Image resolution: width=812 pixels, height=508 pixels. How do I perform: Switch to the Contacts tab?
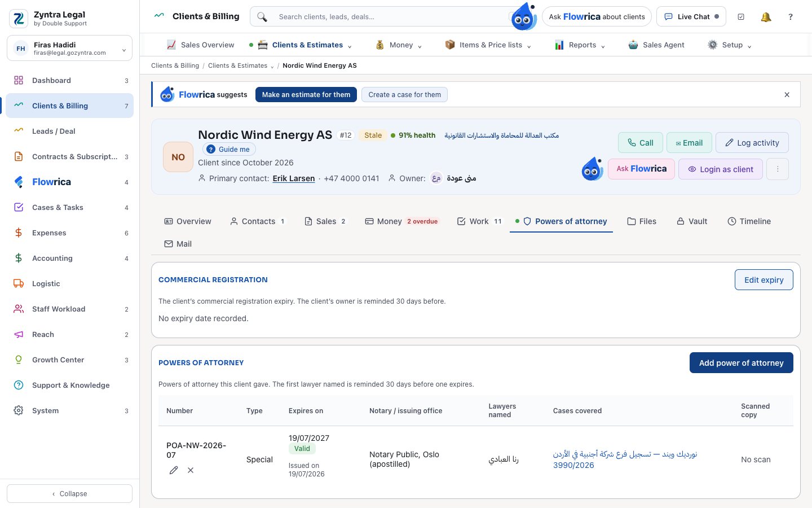pos(258,221)
